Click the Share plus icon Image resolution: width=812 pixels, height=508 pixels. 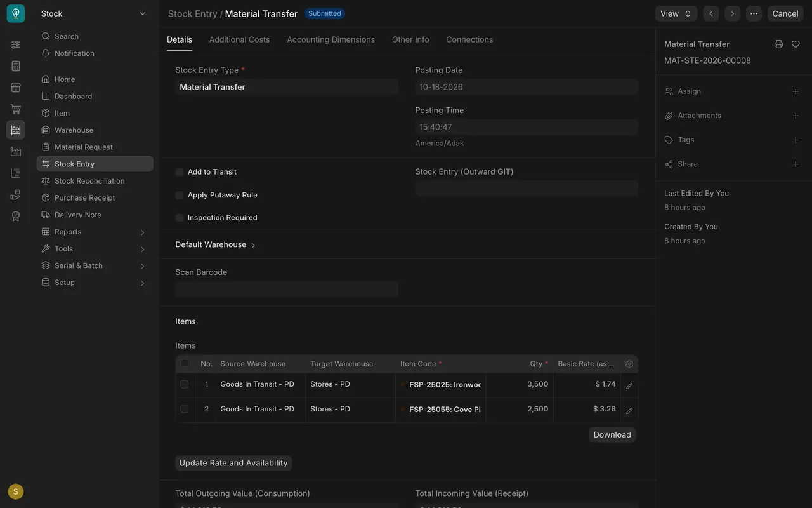(796, 164)
